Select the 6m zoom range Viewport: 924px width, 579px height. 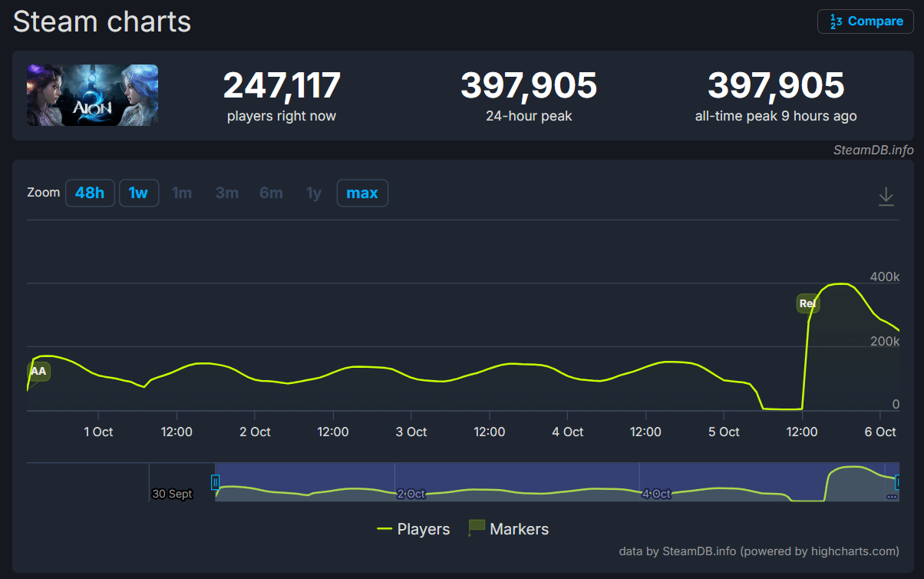[271, 193]
